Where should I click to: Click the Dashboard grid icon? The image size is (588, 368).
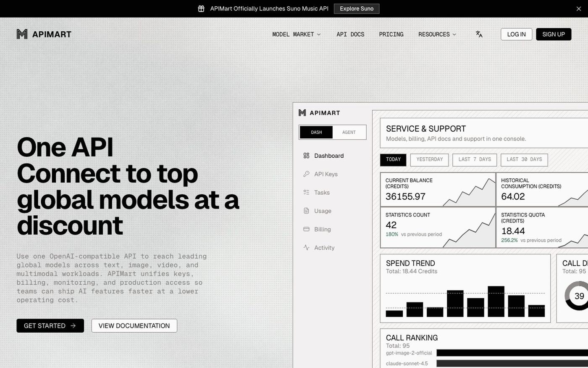pos(306,156)
